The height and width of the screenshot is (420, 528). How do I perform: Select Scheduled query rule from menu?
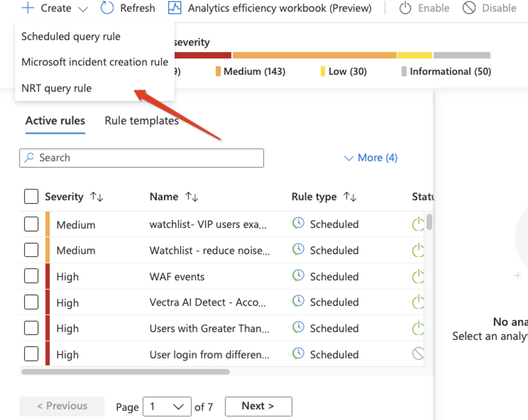70,36
